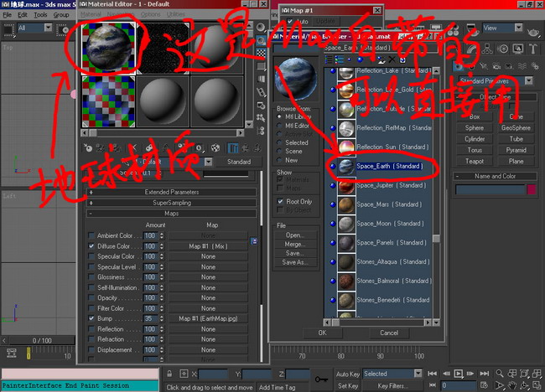This screenshot has height=392, width=545.
Task: Click View Large Icons blue sphere in Browser
Action: [x=360, y=59]
